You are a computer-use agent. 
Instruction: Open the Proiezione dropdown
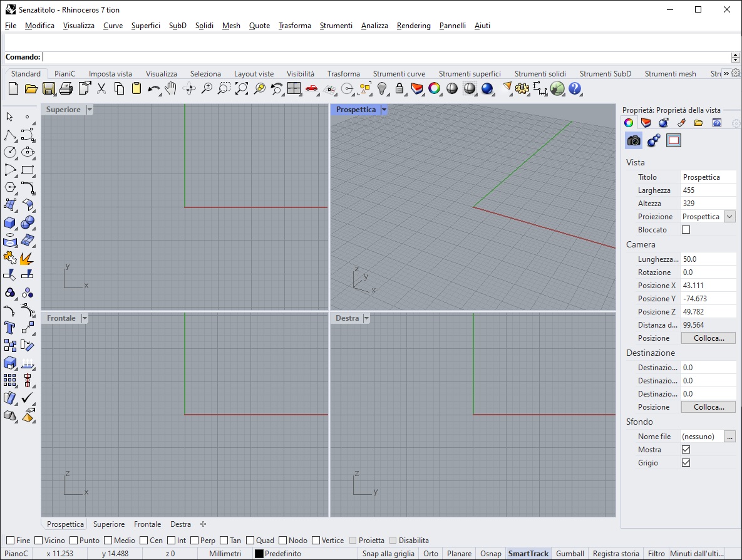(x=729, y=216)
